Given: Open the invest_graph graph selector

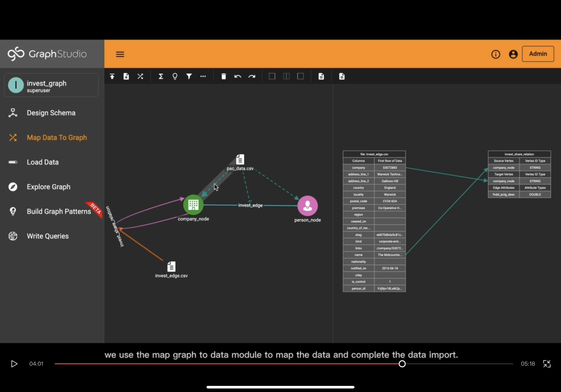Looking at the screenshot, I should point(51,85).
